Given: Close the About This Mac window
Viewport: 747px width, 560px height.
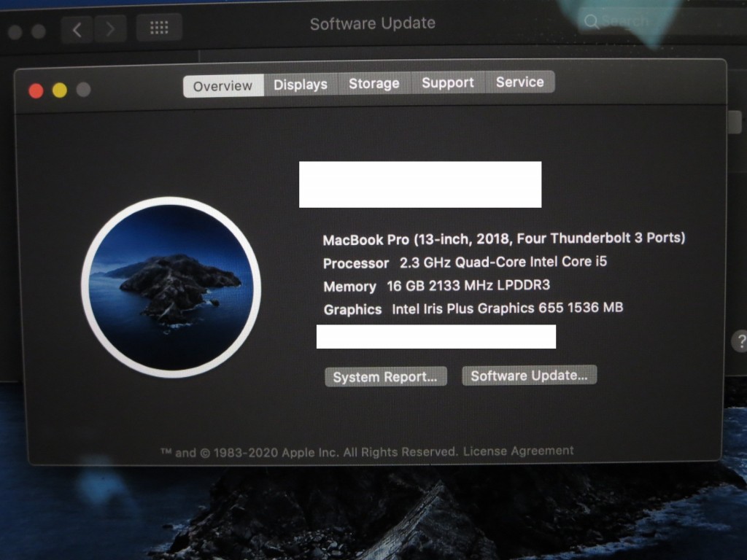Looking at the screenshot, I should (36, 90).
